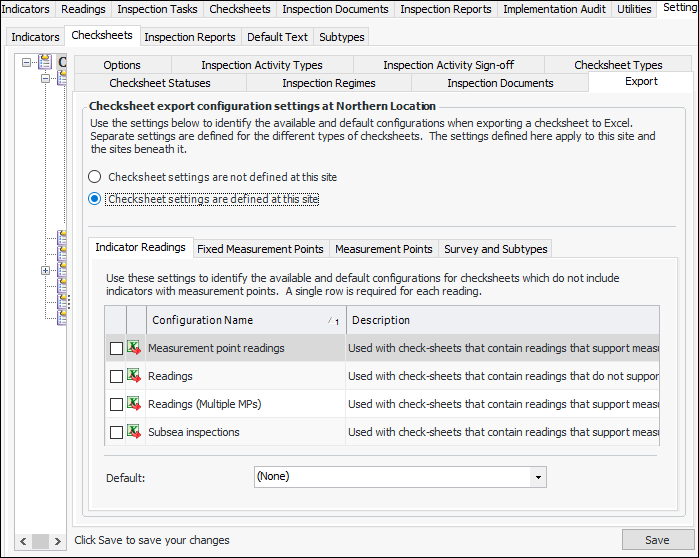Select 'Checksheet settings are not defined' option
699x558 pixels.
(x=95, y=177)
